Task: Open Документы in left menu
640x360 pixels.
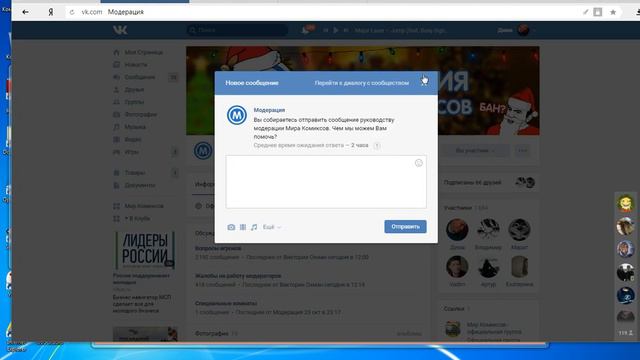Action: click(x=140, y=185)
